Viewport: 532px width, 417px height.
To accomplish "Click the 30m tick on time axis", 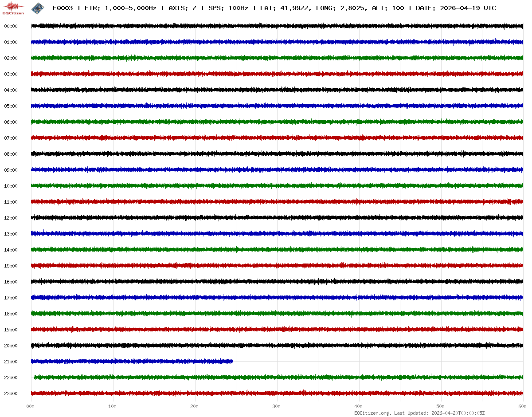I will pyautogui.click(x=276, y=406).
